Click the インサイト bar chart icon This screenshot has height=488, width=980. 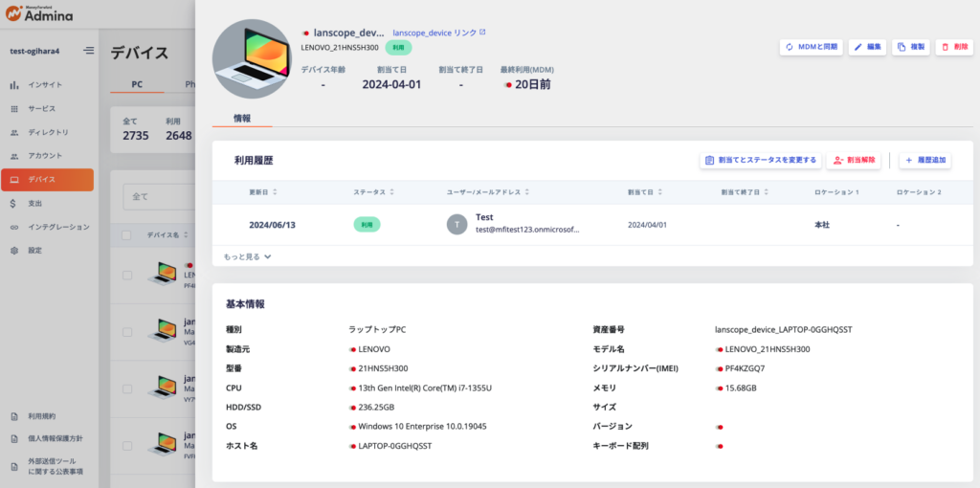pos(14,84)
